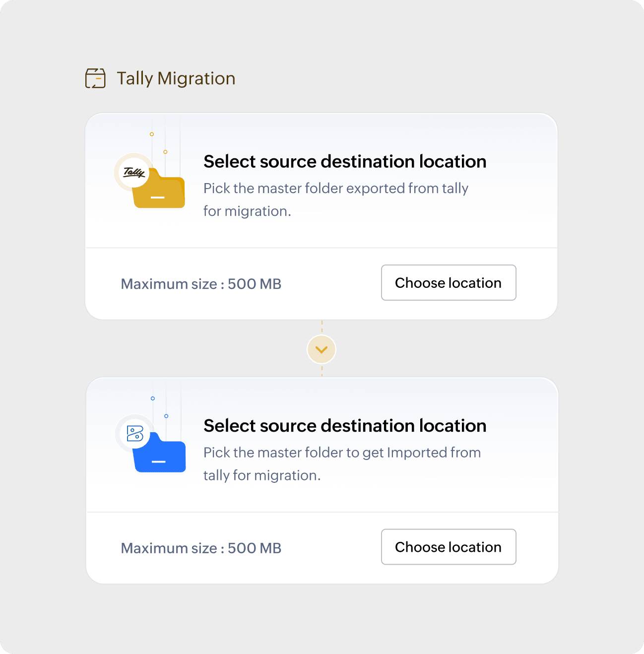Click the Tally Migration box icon
The image size is (644, 654).
point(95,78)
